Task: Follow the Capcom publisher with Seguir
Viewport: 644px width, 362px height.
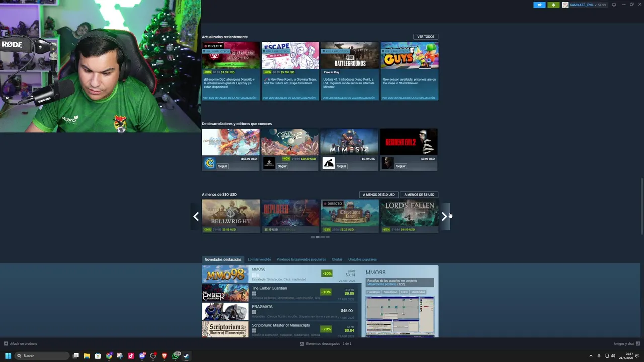Action: point(223,166)
